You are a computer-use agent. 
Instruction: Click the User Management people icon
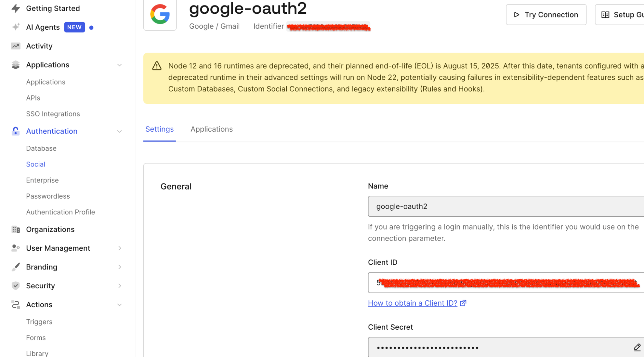(15, 248)
